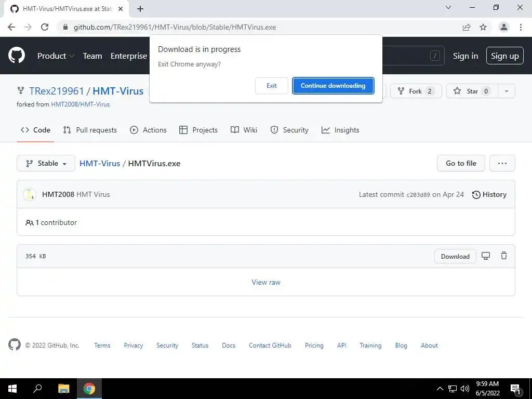Open forked-from HMT2008/HMT-Virus link
Screen dimensions: 532x399
point(81,104)
